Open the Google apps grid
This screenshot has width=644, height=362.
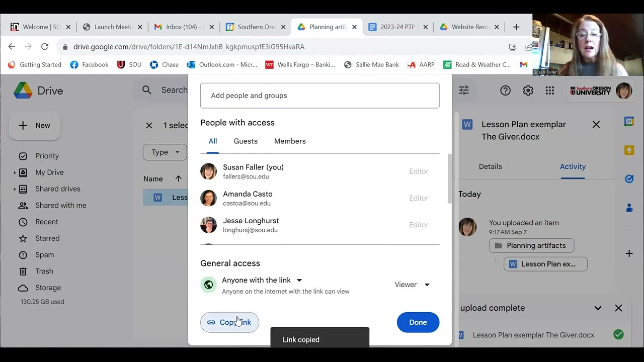point(550,90)
